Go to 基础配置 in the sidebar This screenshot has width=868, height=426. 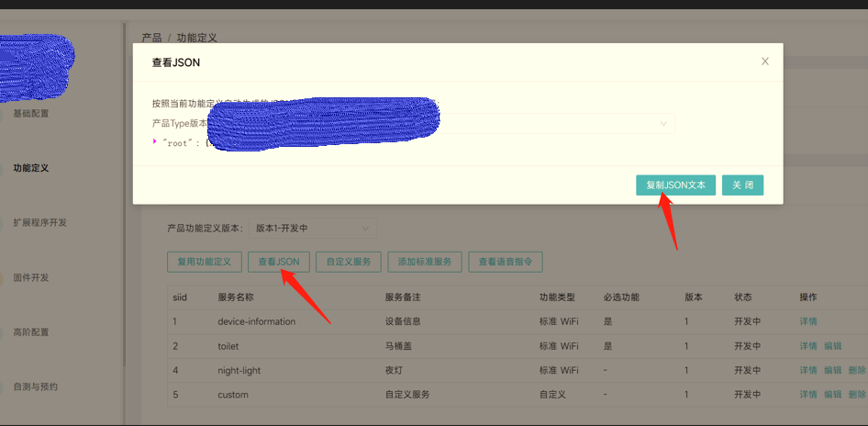tap(31, 114)
